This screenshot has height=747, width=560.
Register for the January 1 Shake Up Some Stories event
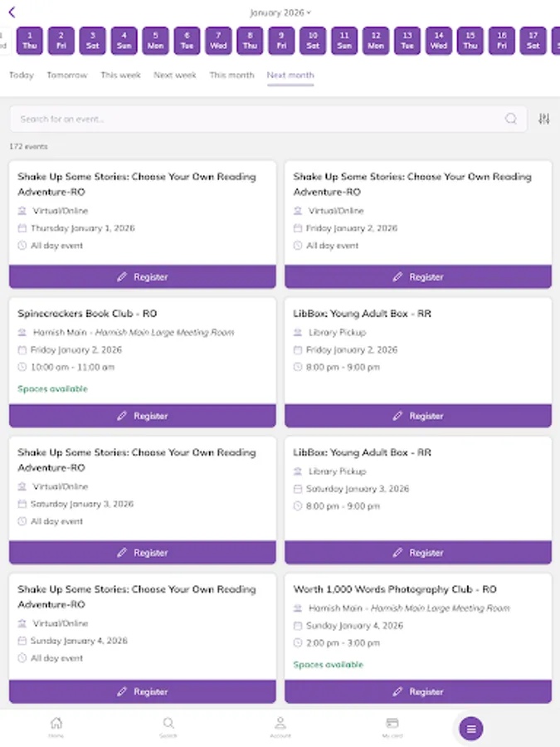click(x=142, y=276)
